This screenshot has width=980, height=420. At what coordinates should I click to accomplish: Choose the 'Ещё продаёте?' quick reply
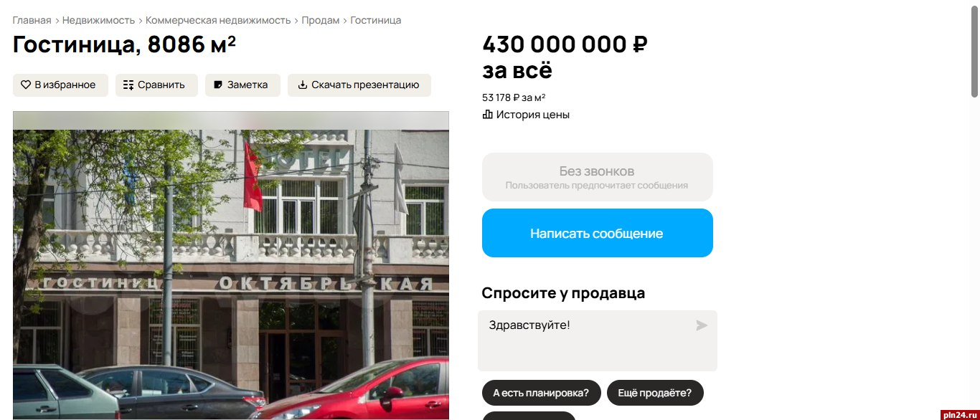(x=655, y=393)
